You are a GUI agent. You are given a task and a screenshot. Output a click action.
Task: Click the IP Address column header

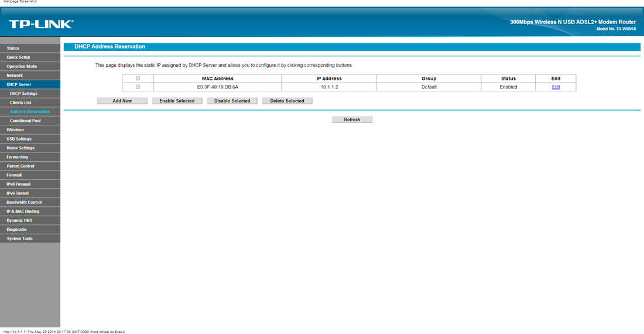329,79
